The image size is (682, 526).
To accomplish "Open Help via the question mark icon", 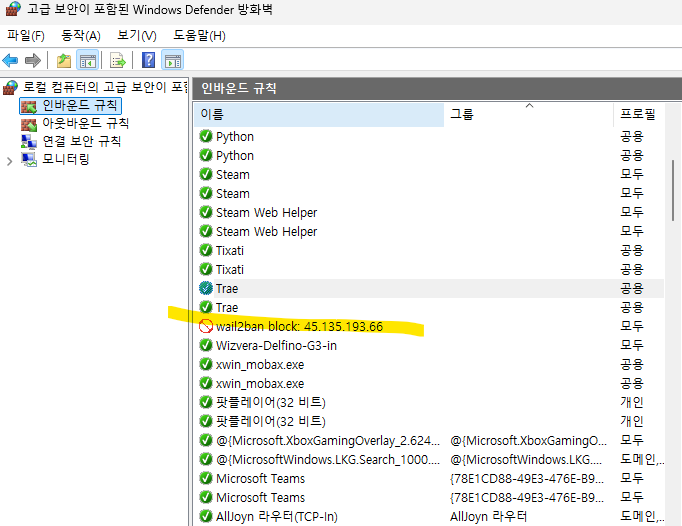I will (x=148, y=60).
